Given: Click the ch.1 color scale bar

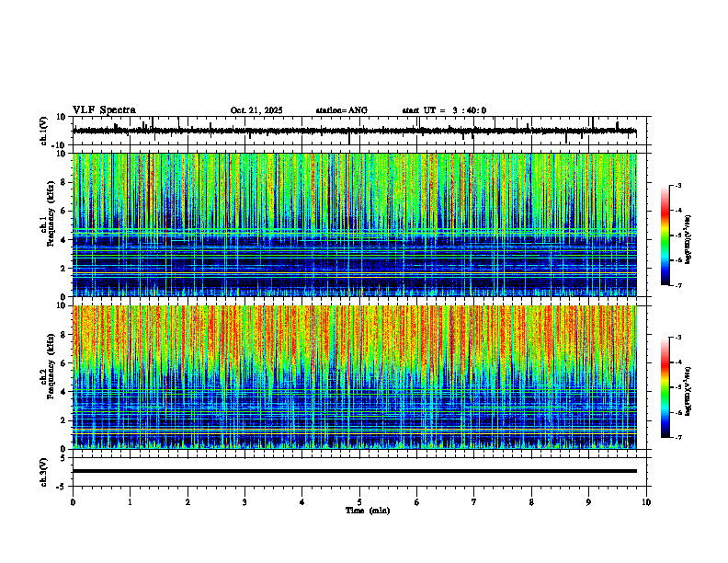Looking at the screenshot, I should click(x=665, y=236).
